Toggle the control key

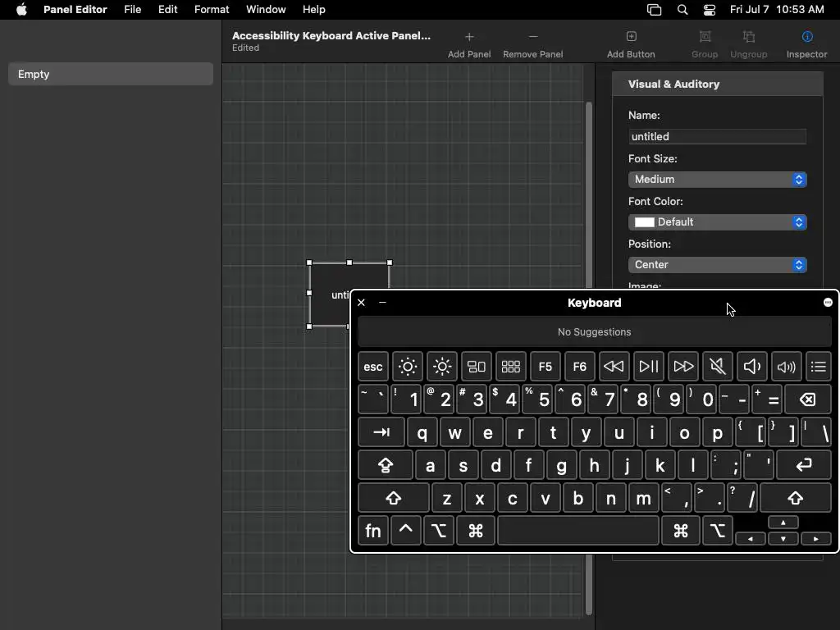[405, 531]
